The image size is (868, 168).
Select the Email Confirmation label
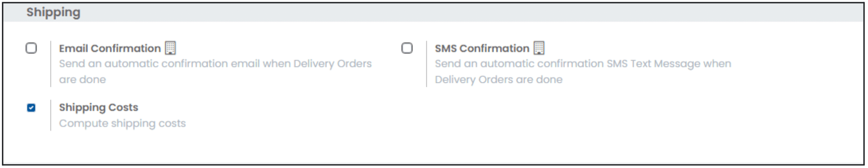point(110,48)
